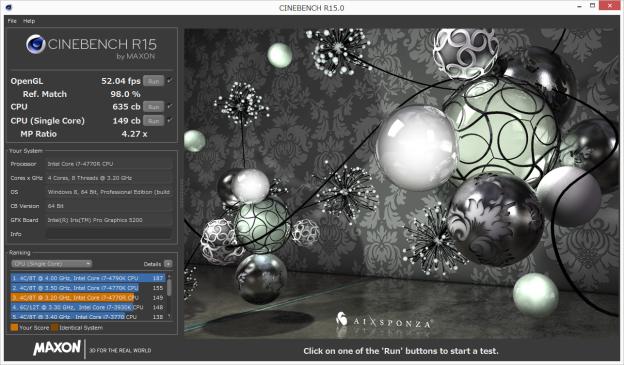Open the File menu
The width and height of the screenshot is (624, 365).
coord(12,21)
